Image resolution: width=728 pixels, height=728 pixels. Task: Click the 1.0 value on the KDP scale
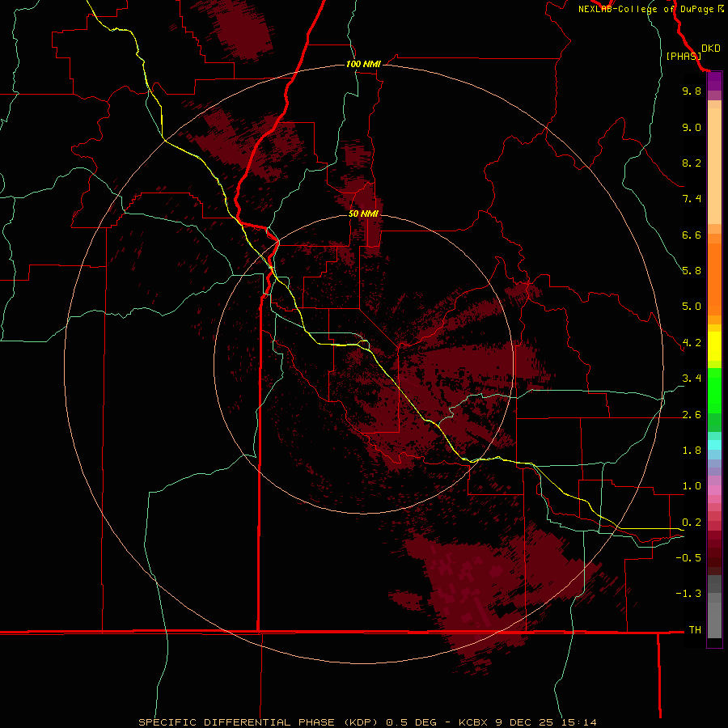692,486
